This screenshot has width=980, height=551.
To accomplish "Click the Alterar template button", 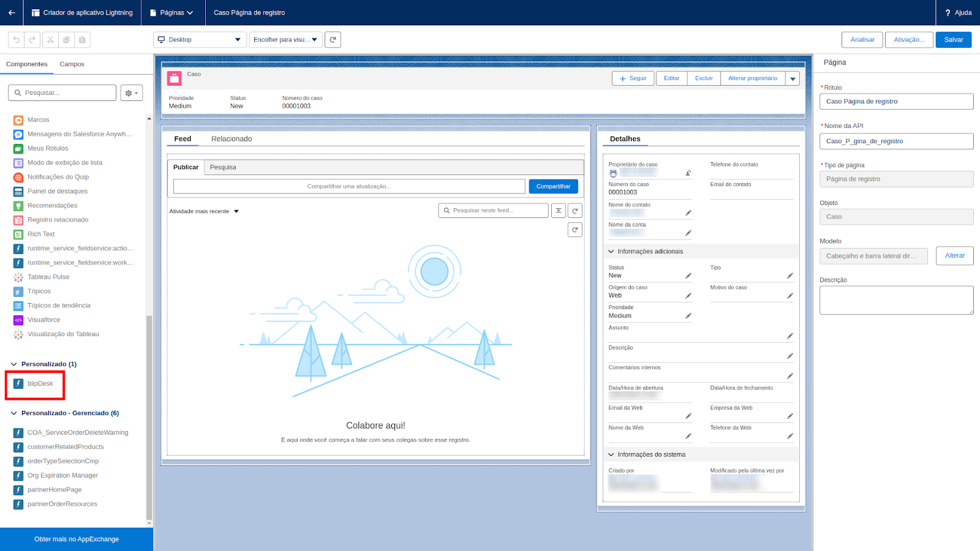I will tap(954, 256).
